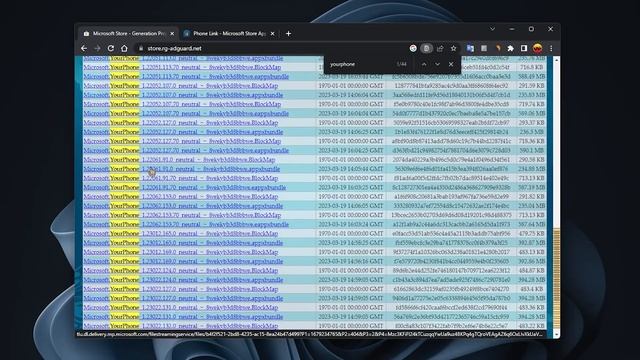640x360 pixels.
Task: Select the size cell 479.75 KB
Action: pyautogui.click(x=531, y=233)
